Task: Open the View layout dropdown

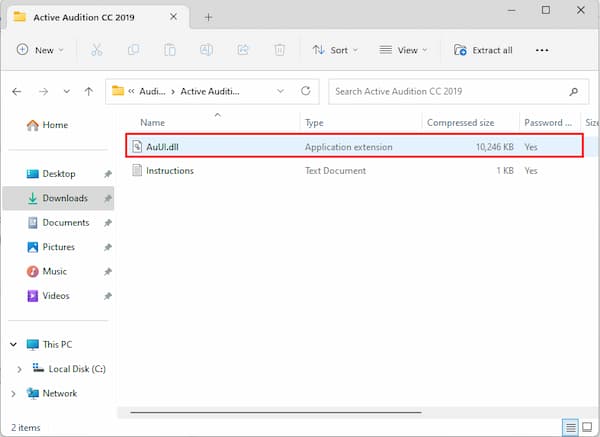Action: pyautogui.click(x=403, y=50)
